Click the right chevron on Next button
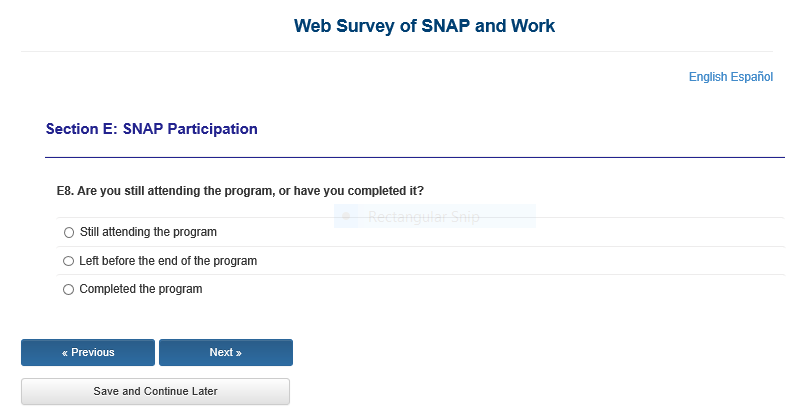The height and width of the screenshot is (411, 793). click(238, 352)
